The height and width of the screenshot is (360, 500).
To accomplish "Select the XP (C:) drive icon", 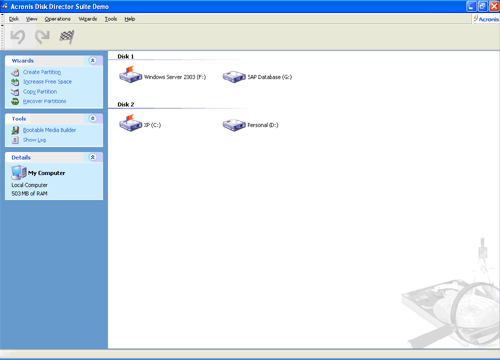I will tap(130, 123).
